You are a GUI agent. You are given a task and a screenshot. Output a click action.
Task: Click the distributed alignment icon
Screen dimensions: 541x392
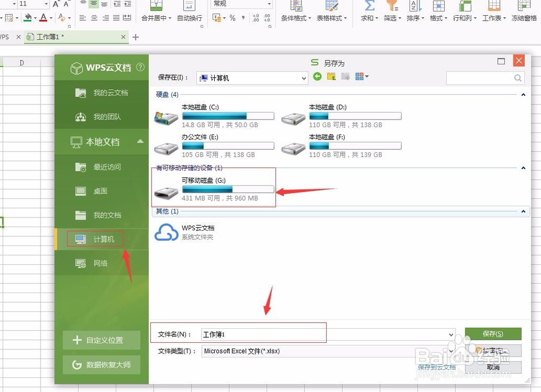tap(127, 18)
